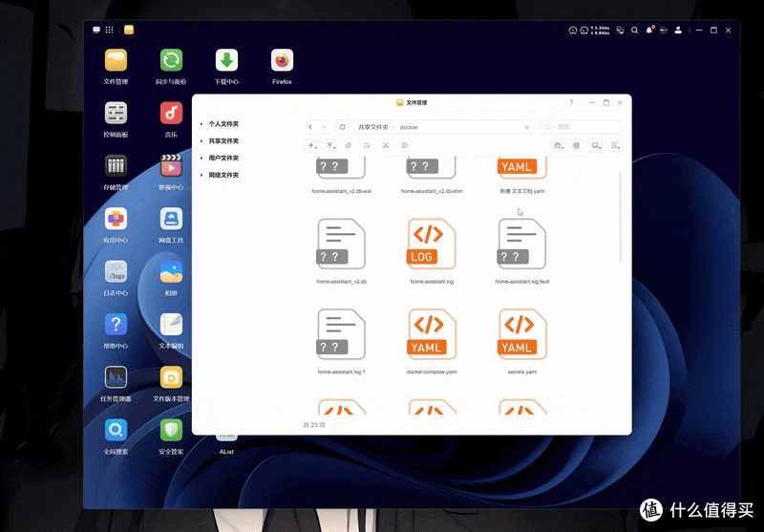Refresh the docker folder listing

343,127
